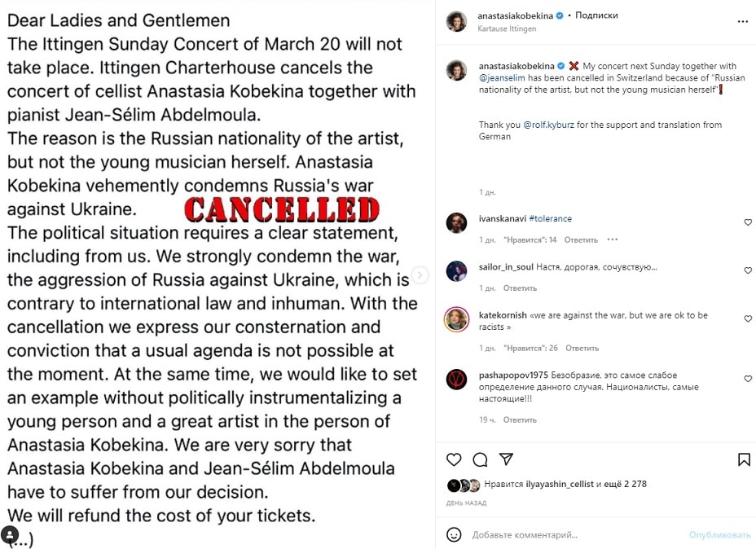Screen dimensions: 756x549
Task: Open more options on ivanskanavi's comment
Action: pos(613,239)
